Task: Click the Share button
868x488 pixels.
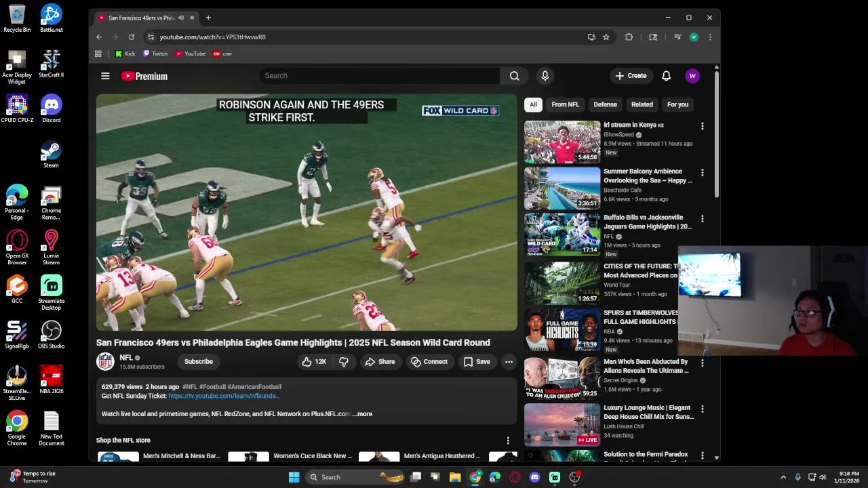Action: (380, 362)
